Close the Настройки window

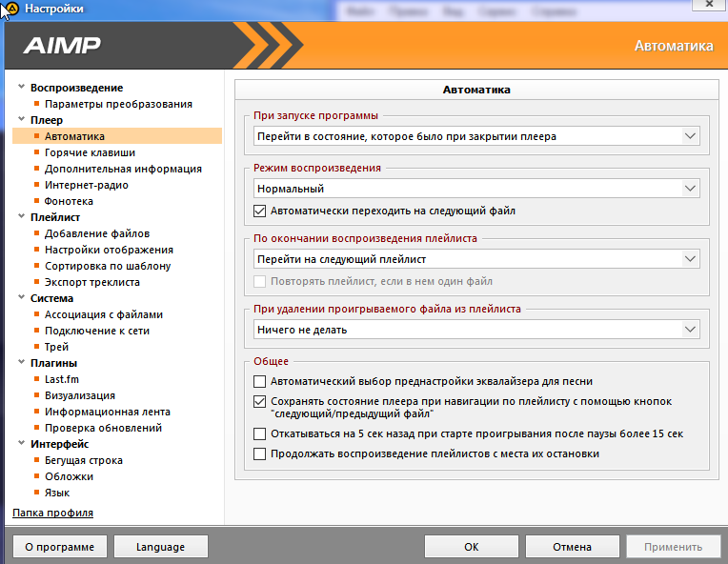click(709, 4)
